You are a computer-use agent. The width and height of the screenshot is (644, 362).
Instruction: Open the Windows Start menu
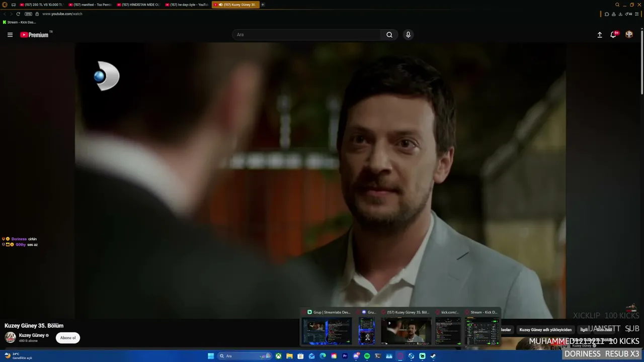coord(211,356)
